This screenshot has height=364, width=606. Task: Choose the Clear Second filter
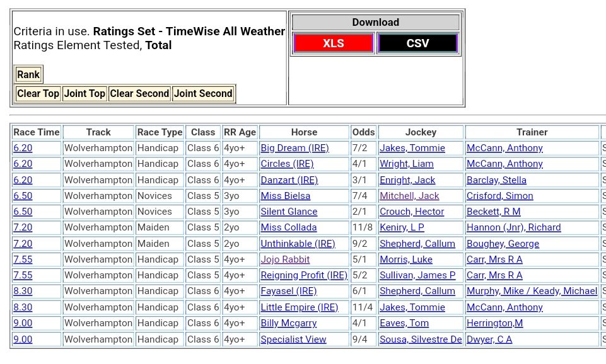pyautogui.click(x=139, y=94)
